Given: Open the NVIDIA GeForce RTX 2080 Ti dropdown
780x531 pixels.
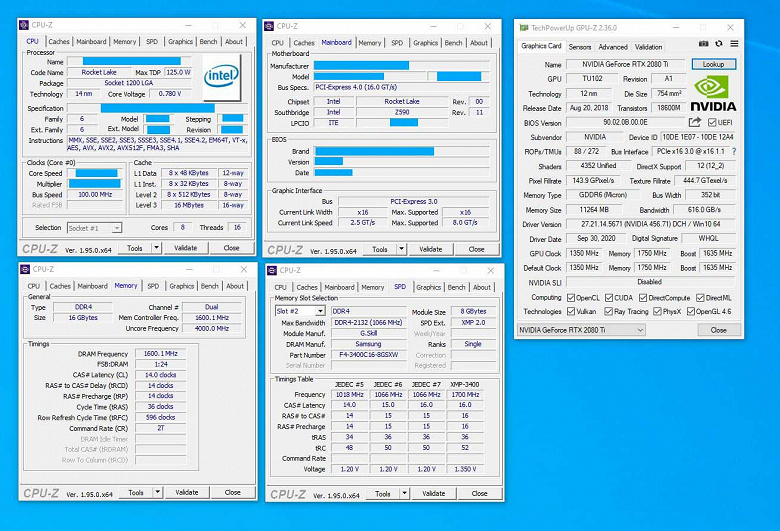Looking at the screenshot, I should pos(581,330).
